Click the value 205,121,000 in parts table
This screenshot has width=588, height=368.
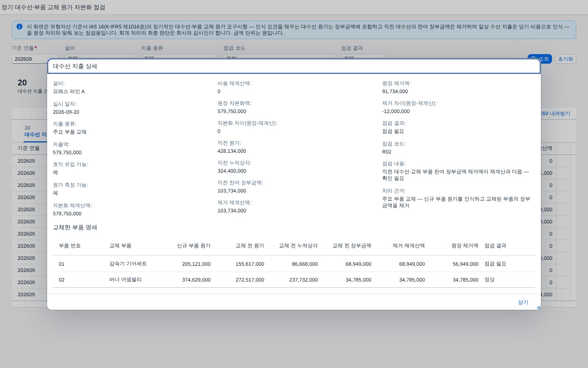[x=196, y=264]
